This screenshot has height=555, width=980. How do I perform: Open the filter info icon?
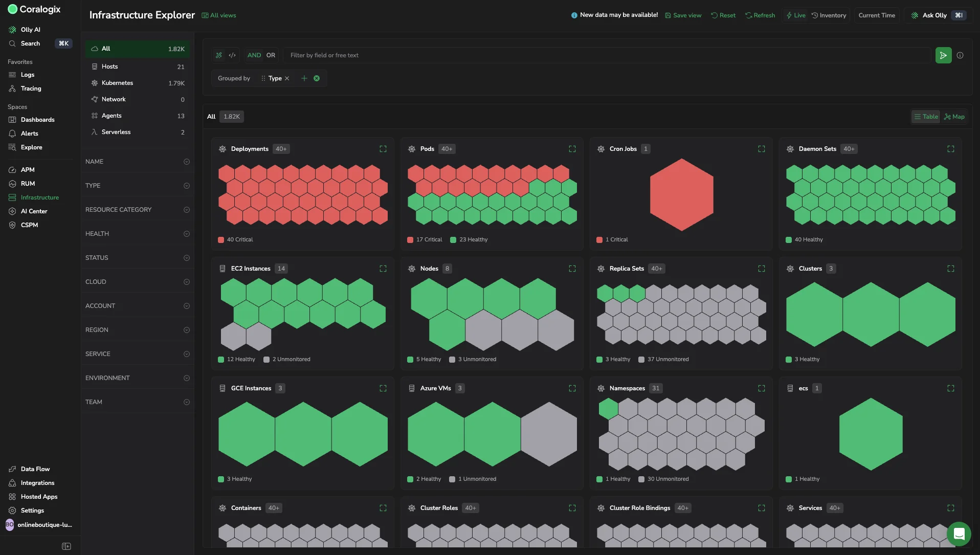coord(960,55)
